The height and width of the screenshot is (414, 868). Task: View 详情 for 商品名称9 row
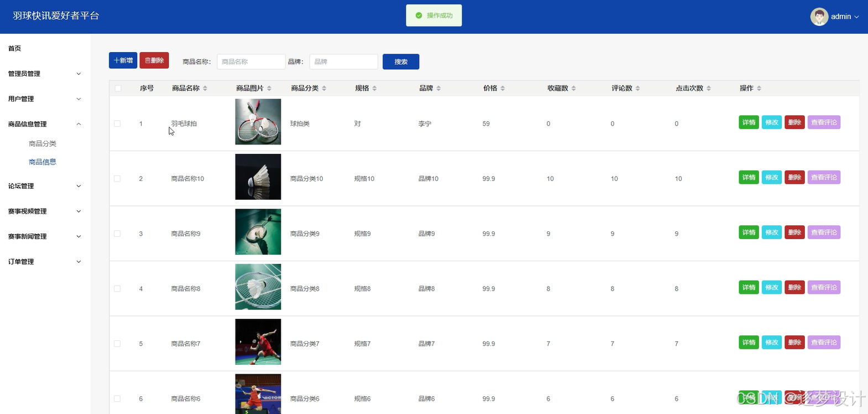pyautogui.click(x=749, y=232)
